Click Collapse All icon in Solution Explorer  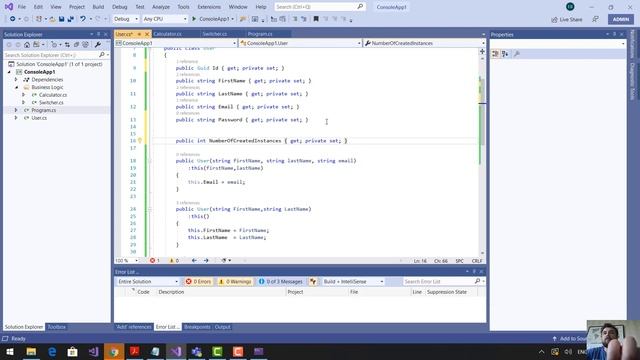coord(76,44)
